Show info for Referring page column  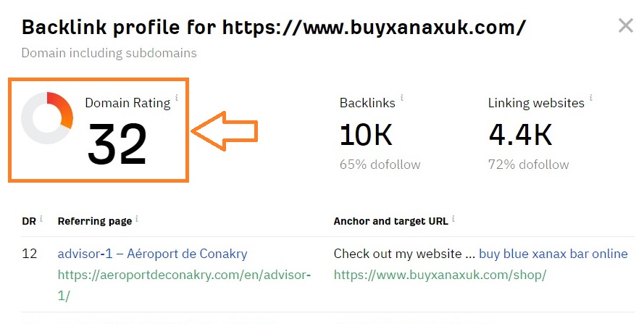click(138, 218)
